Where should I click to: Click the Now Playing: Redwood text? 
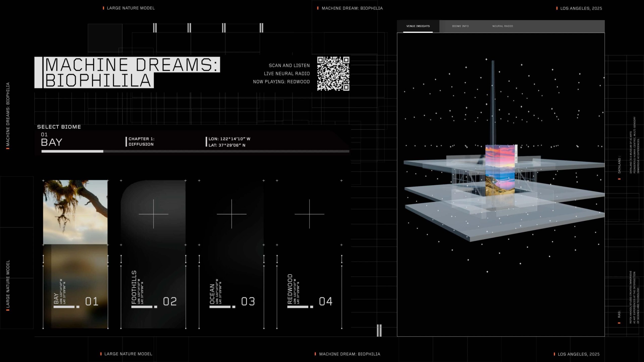[281, 82]
